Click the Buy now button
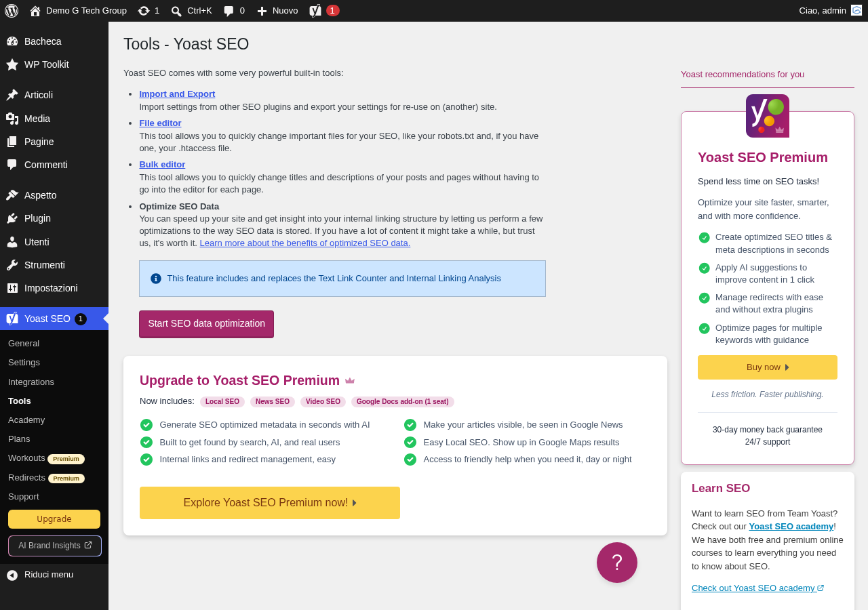The height and width of the screenshot is (610, 868). [x=768, y=367]
